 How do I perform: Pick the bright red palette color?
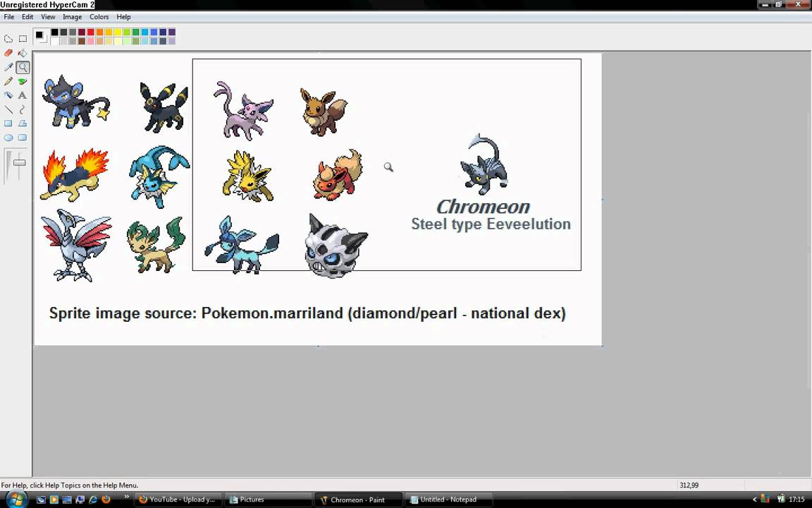click(x=91, y=32)
